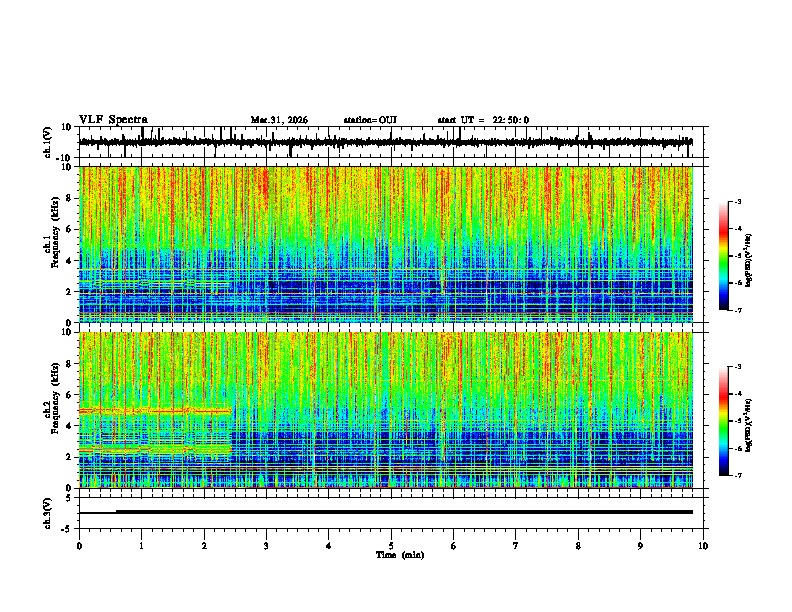Screen dimensions: 792x612
Task: Select the "Time (min)" axis label
Action: point(400,555)
